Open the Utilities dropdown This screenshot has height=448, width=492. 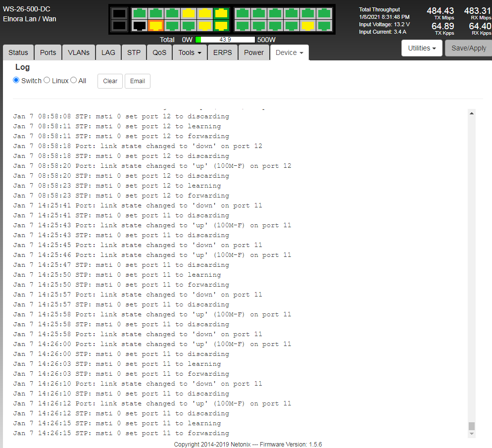pyautogui.click(x=422, y=48)
